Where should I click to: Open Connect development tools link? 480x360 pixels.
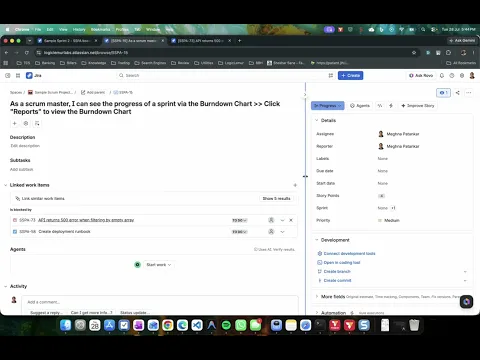pyautogui.click(x=349, y=254)
